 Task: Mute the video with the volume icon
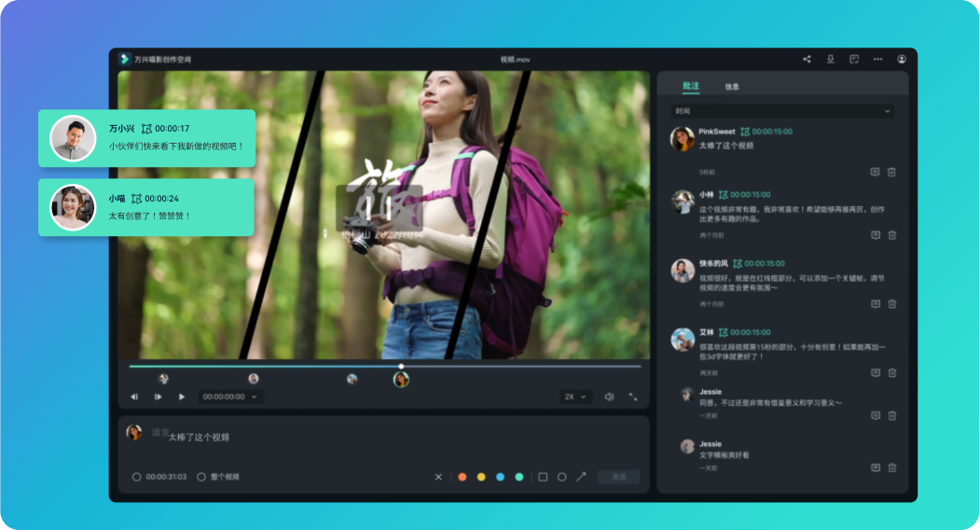point(610,397)
